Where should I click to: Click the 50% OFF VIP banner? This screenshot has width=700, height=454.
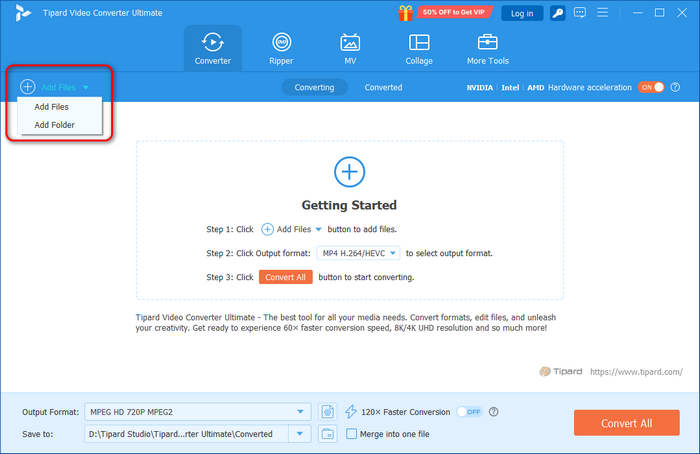pos(454,12)
